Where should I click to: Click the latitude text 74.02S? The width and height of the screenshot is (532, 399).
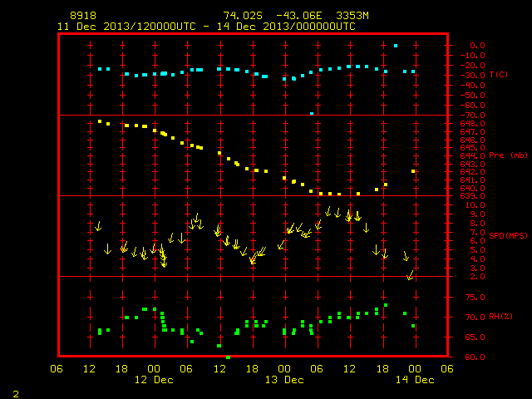click(243, 16)
